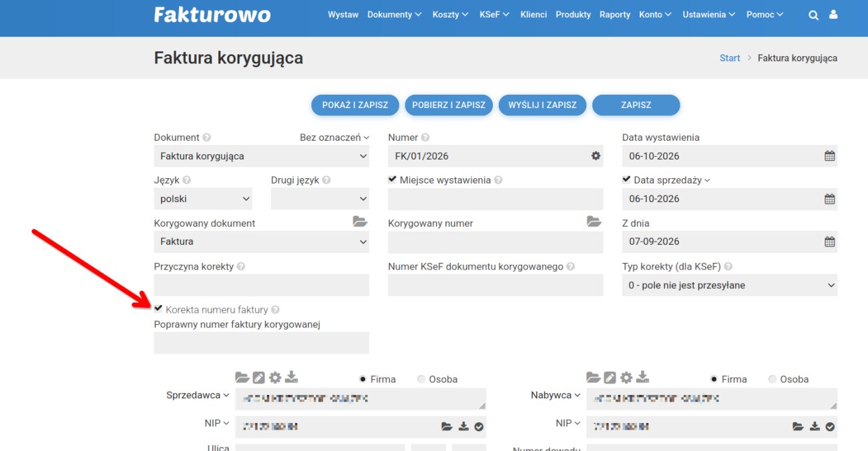Open numbering settings gear in Numer field
This screenshot has width=868, height=451.
pos(596,156)
